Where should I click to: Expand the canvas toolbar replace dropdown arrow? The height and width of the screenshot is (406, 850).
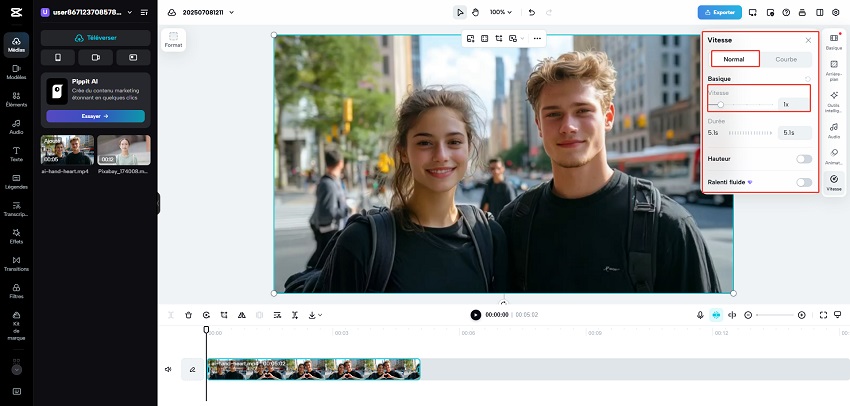[x=522, y=38]
